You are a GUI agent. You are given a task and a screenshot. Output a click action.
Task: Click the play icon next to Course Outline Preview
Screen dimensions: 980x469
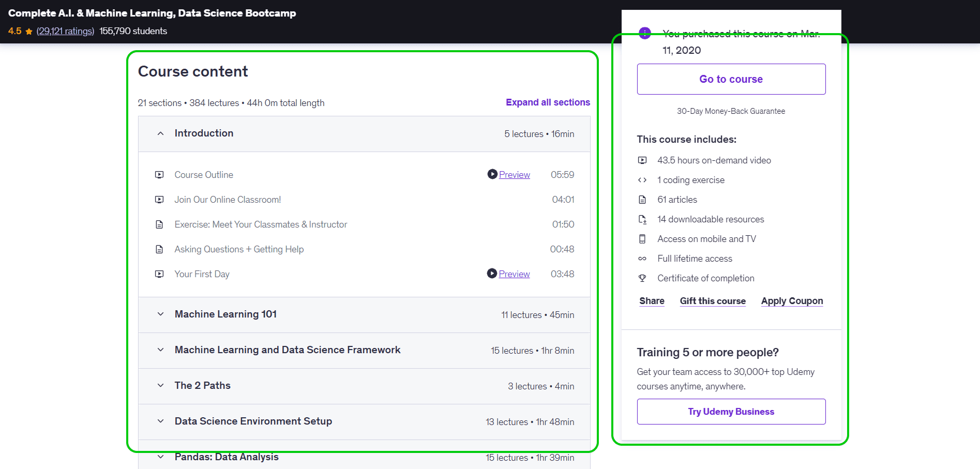tap(492, 174)
